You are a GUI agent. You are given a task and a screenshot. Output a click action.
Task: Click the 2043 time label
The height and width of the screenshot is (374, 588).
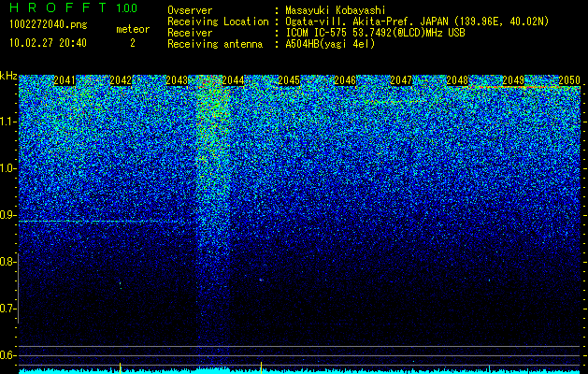pyautogui.click(x=177, y=80)
